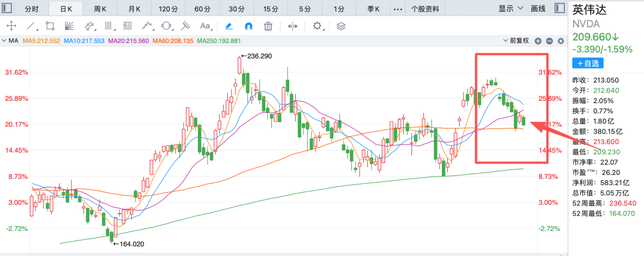Screen dimensions: 644x256
Task: Toggle the magnet snap mode
Action: 249,26
